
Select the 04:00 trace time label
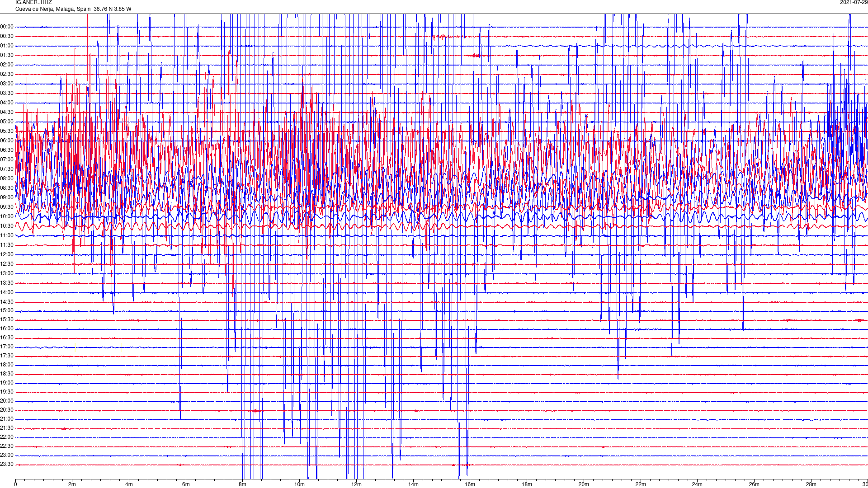pos(7,103)
